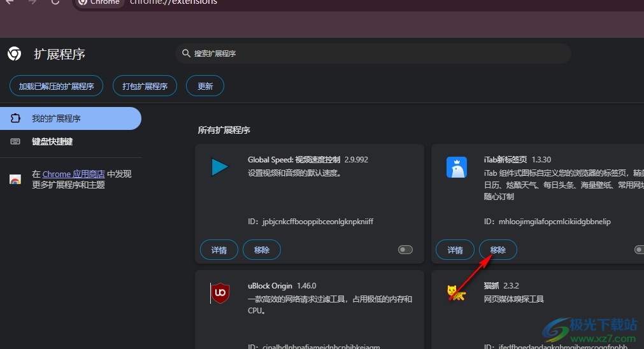Click the 猫抓 cat icon
The image size is (644, 349).
pos(456,293)
